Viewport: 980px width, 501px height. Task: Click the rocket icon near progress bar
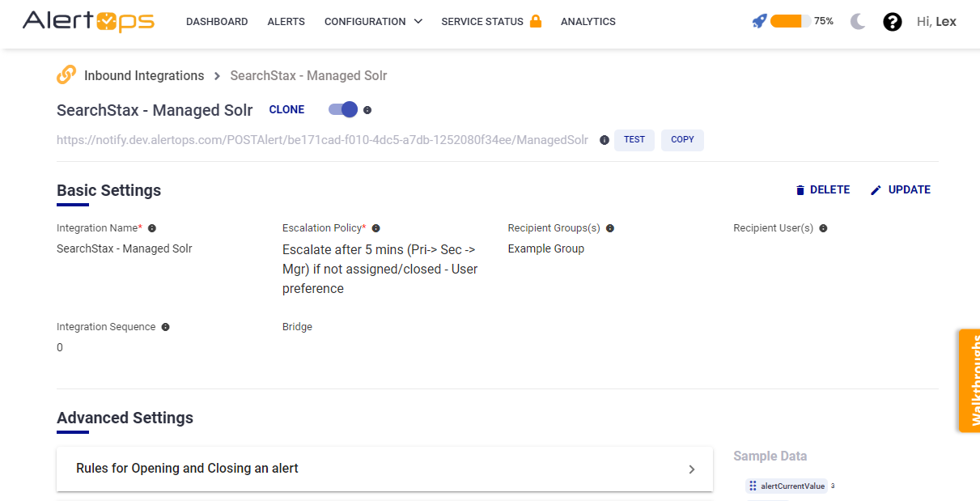coord(759,22)
